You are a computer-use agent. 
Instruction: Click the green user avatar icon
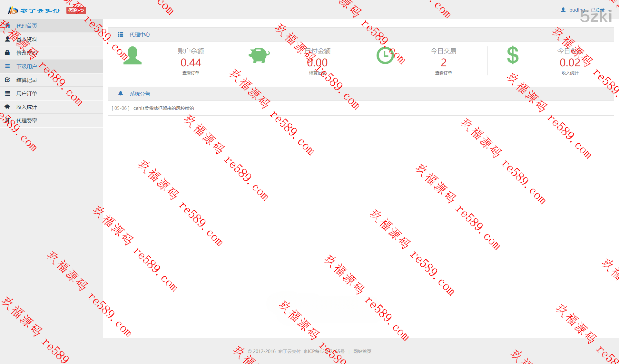[x=133, y=56]
